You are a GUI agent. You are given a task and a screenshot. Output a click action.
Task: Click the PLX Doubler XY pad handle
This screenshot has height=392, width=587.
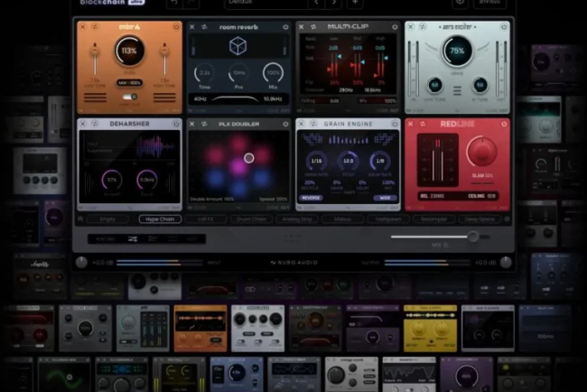coord(249,158)
